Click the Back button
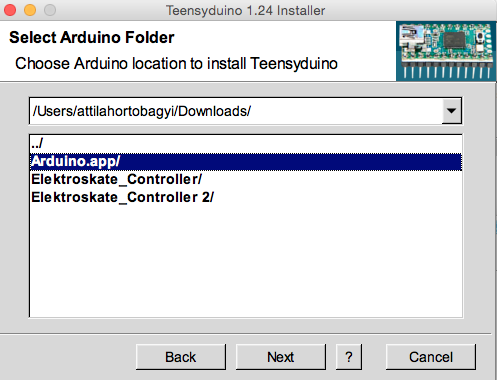 (181, 357)
